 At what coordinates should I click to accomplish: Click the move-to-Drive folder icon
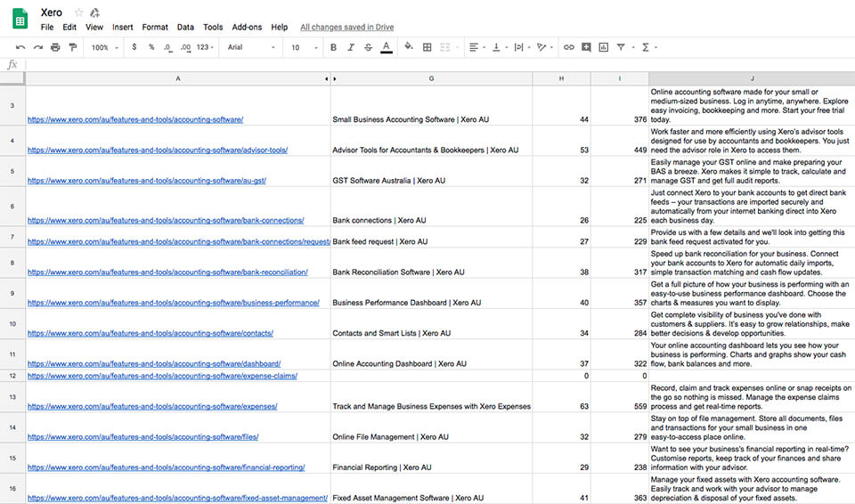[x=95, y=12]
